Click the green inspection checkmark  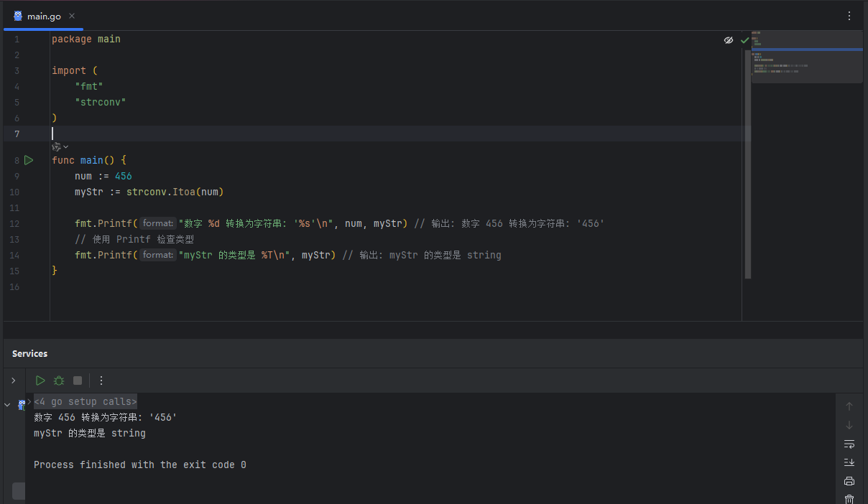(x=745, y=40)
